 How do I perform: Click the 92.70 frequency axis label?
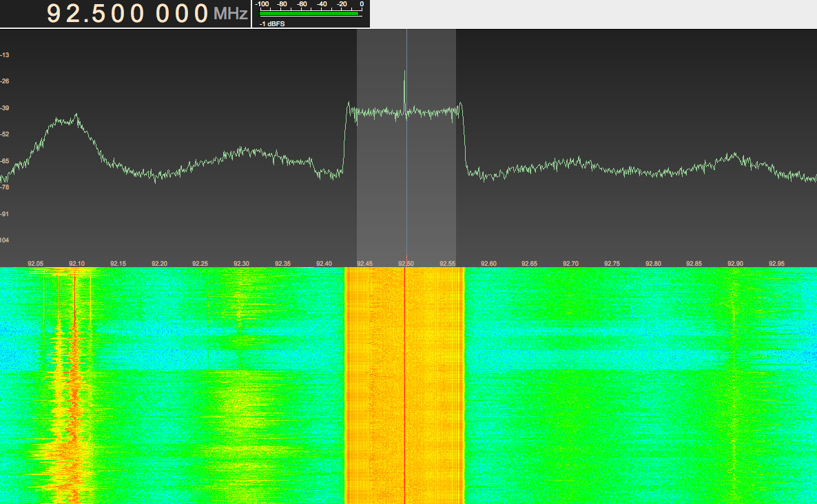tap(571, 264)
